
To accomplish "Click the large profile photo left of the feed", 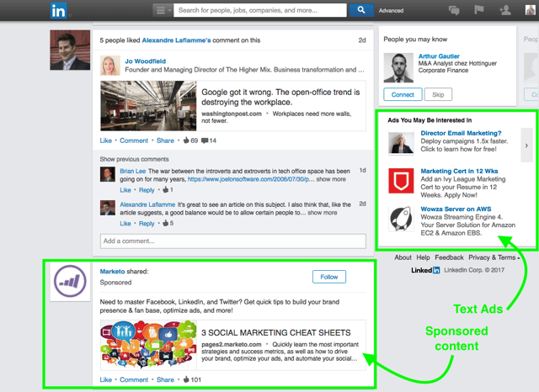I will 70,50.
